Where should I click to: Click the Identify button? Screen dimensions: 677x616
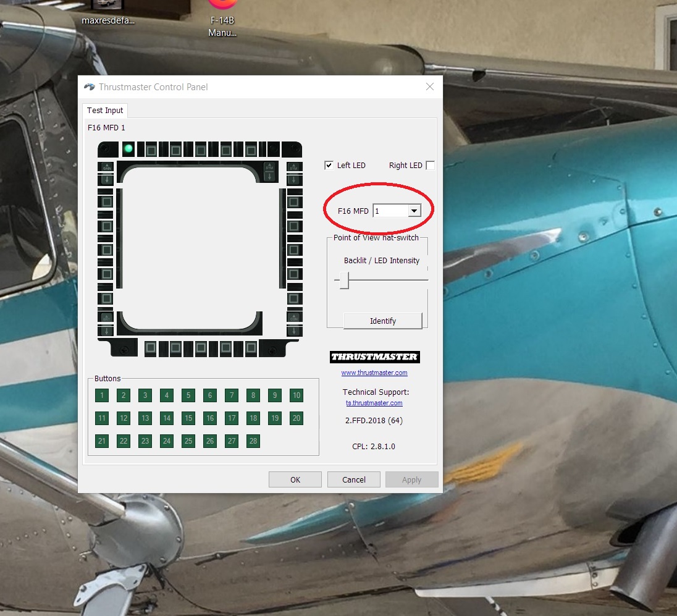[382, 321]
